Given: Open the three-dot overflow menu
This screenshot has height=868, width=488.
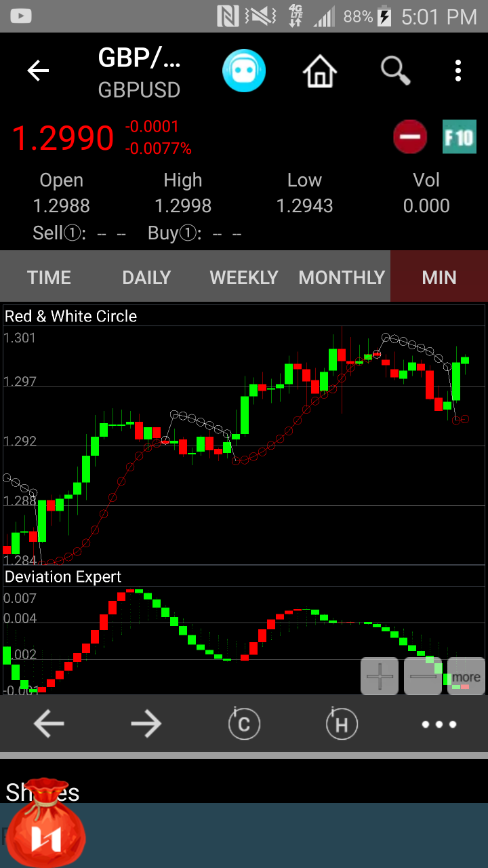Looking at the screenshot, I should tap(459, 71).
